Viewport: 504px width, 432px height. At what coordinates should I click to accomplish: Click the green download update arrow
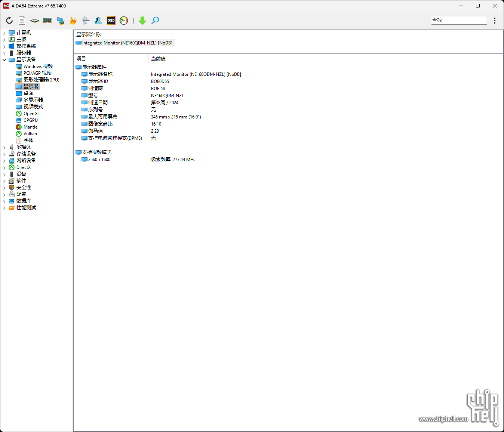(142, 21)
